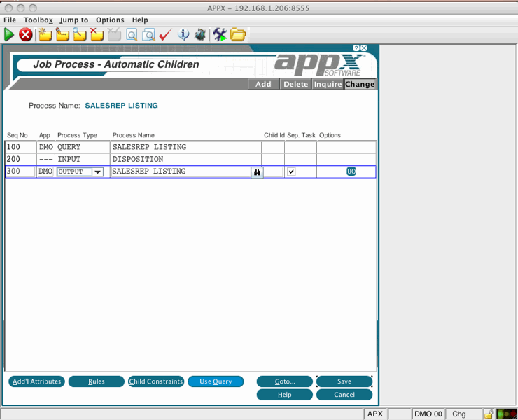
Task: Click the crossed tools icon in toolbar
Action: [x=220, y=34]
